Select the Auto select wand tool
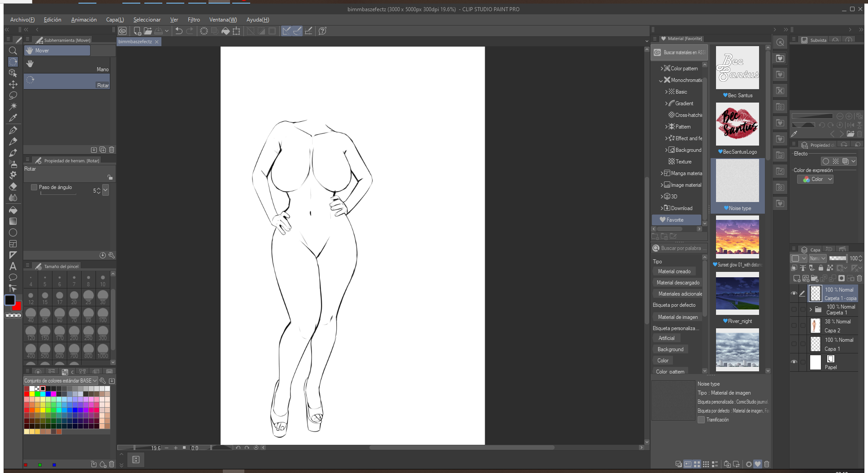 13,107
